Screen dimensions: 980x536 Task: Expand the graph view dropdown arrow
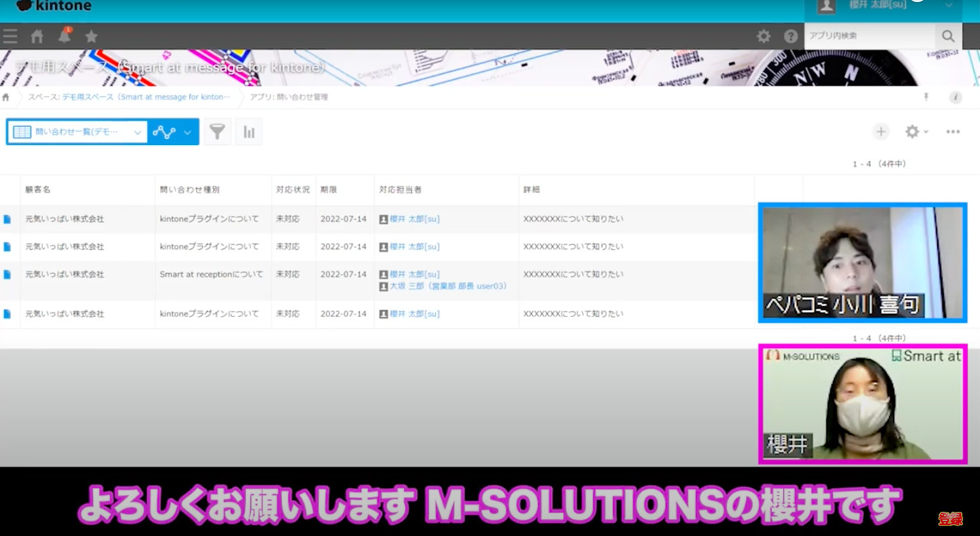187,132
